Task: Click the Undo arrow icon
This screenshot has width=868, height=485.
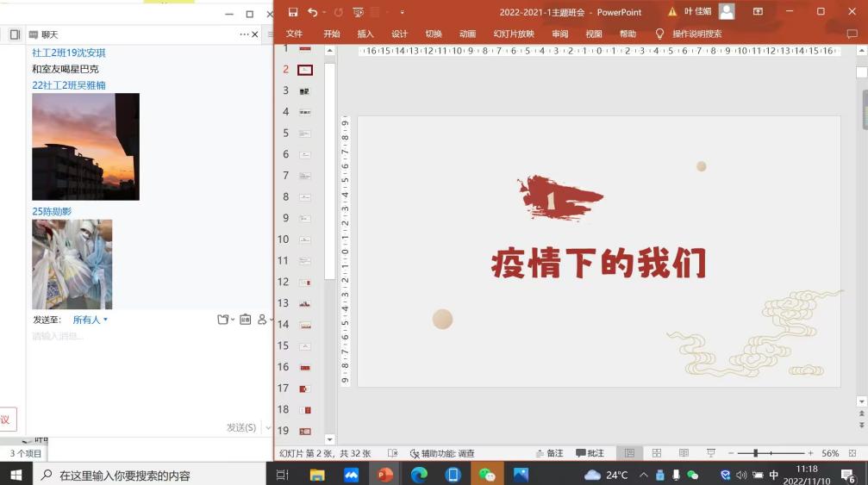Action: point(312,12)
